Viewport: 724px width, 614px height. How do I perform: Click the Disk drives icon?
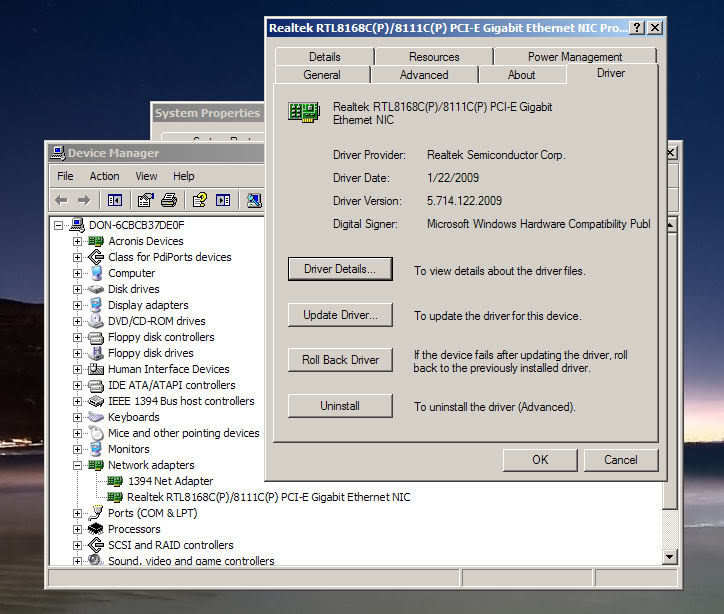coord(96,289)
